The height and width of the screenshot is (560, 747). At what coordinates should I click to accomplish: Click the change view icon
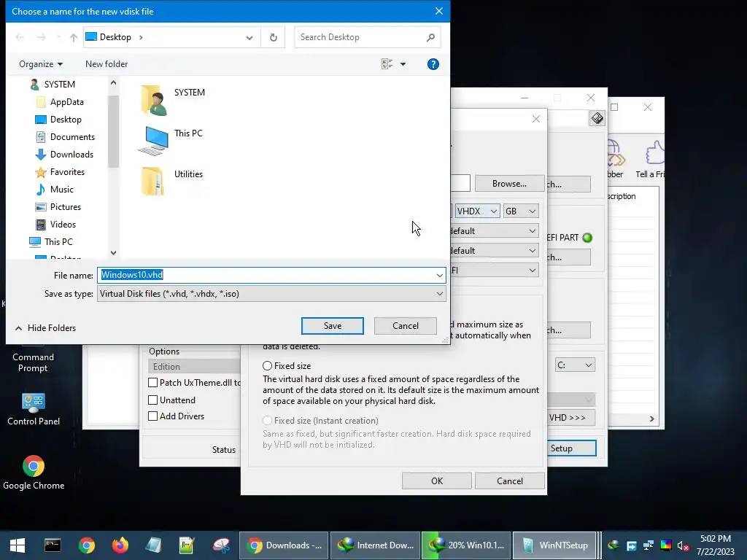tap(387, 64)
